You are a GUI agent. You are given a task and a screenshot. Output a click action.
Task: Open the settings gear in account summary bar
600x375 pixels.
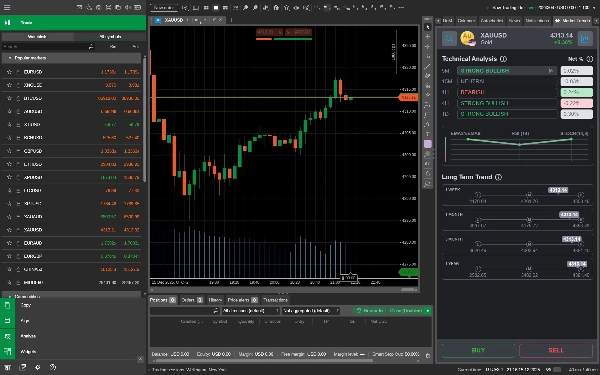[427, 355]
